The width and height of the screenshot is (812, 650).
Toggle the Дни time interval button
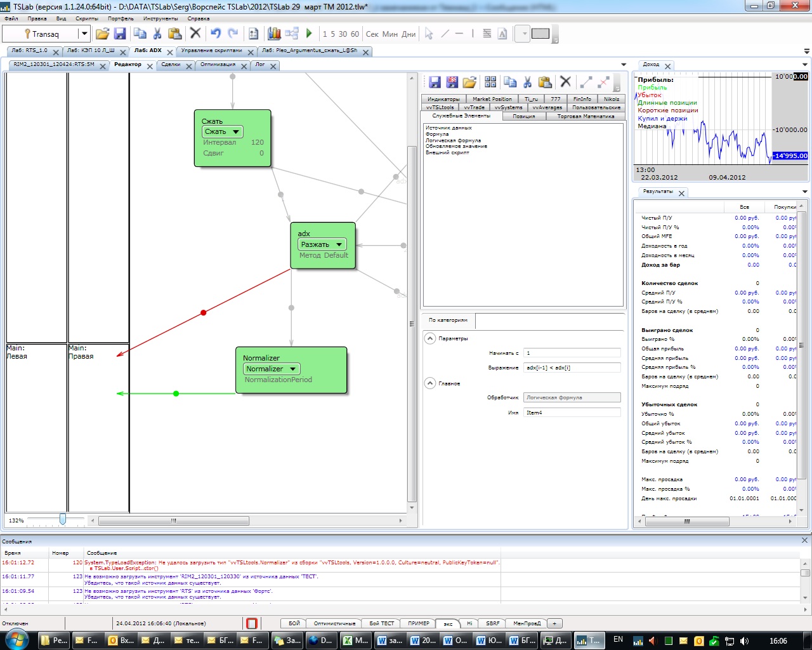tap(409, 34)
